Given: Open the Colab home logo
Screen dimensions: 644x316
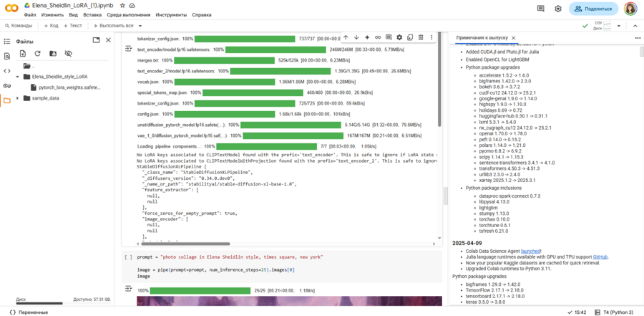Looking at the screenshot, I should click(x=11, y=9).
